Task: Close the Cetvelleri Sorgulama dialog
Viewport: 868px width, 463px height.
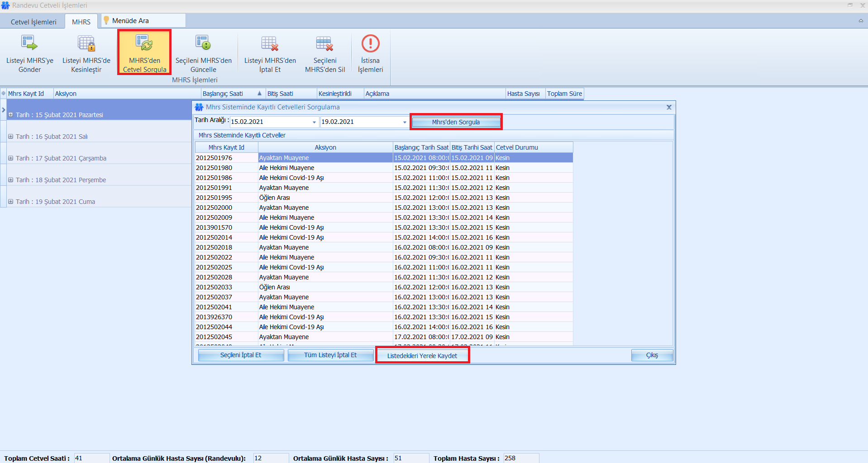Action: coord(669,107)
